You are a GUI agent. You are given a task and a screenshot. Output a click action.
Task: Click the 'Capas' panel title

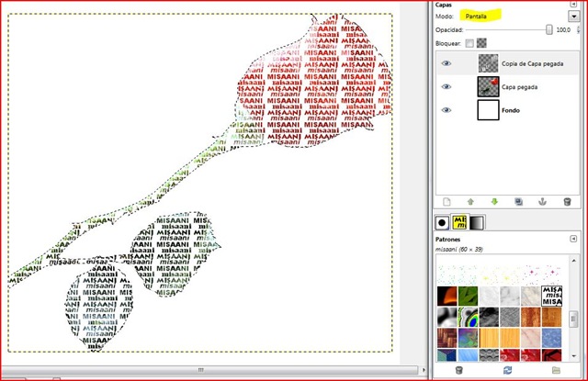coord(443,5)
